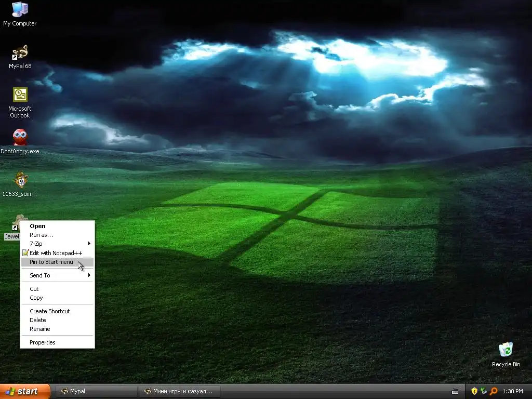Image resolution: width=532 pixels, height=399 pixels.
Task: Click the orange magnifier tray icon
Action: [494, 391]
